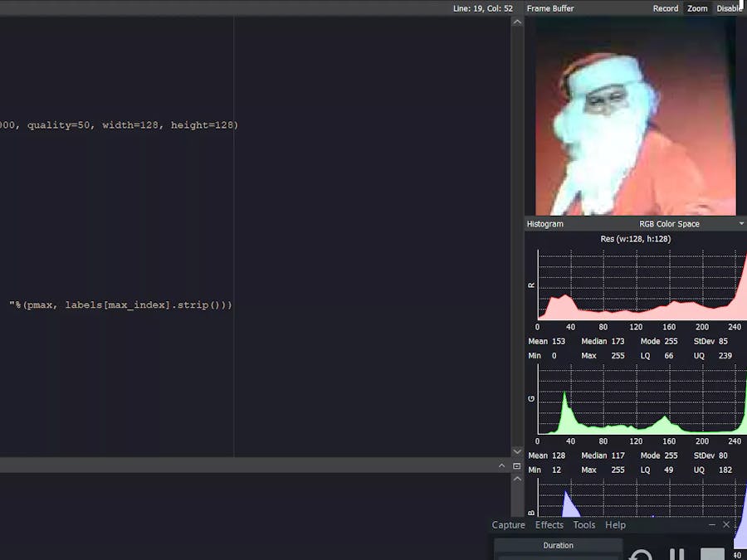Open the Effects menu
The image size is (747, 560).
click(549, 524)
